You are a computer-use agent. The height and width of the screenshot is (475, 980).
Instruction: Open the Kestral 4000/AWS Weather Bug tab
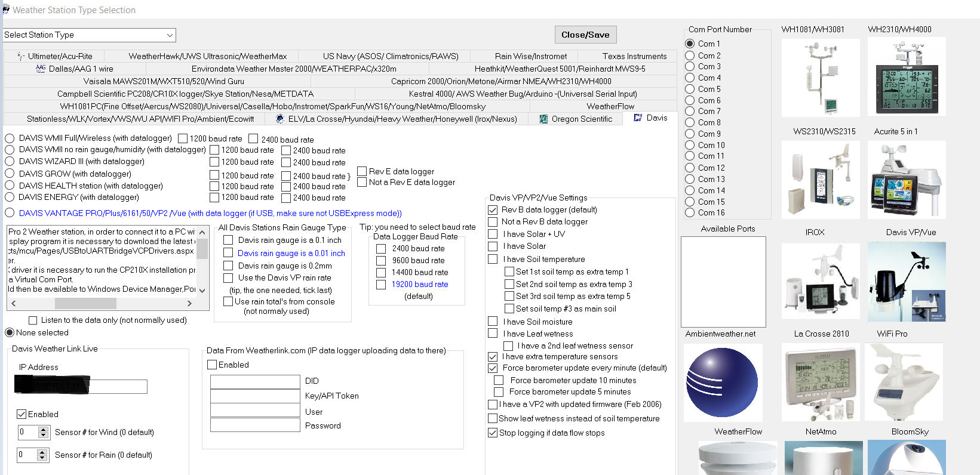coord(523,94)
